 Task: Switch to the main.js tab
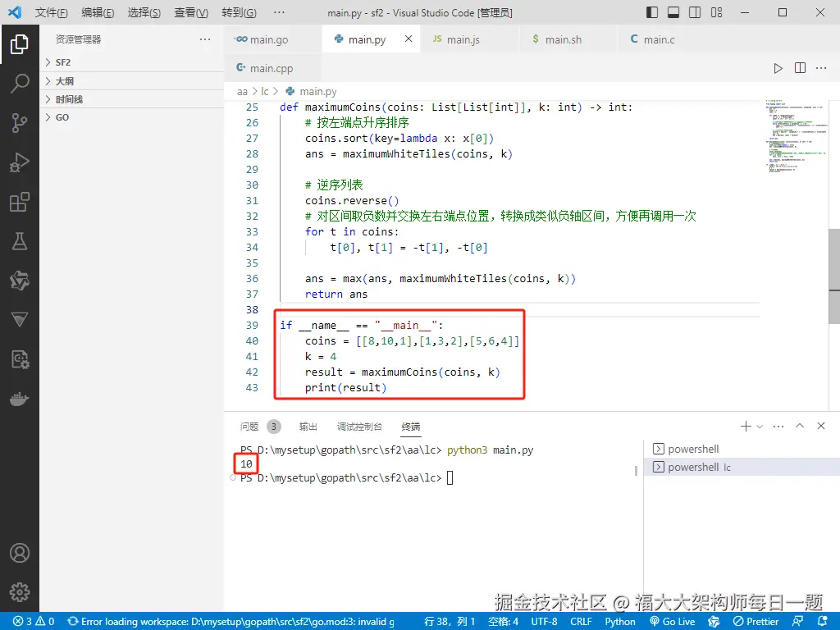[470, 39]
